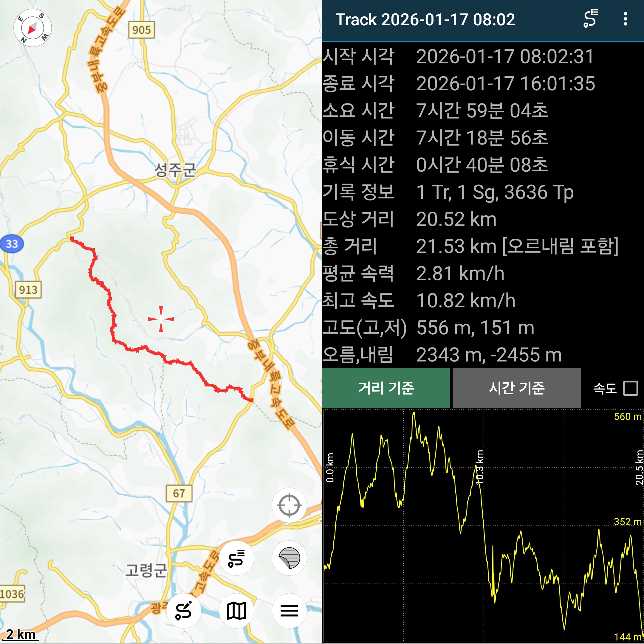Start track drawing with pencil route icon

tap(184, 611)
